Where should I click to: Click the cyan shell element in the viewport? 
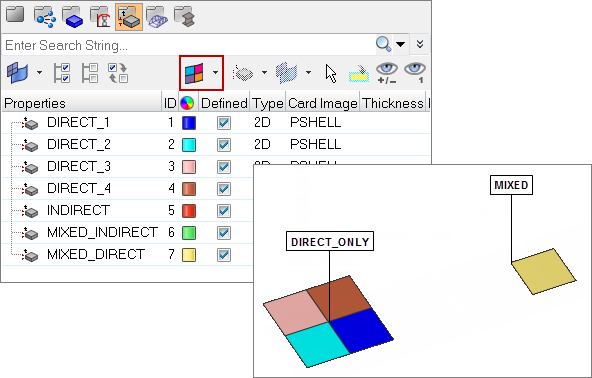pos(318,344)
